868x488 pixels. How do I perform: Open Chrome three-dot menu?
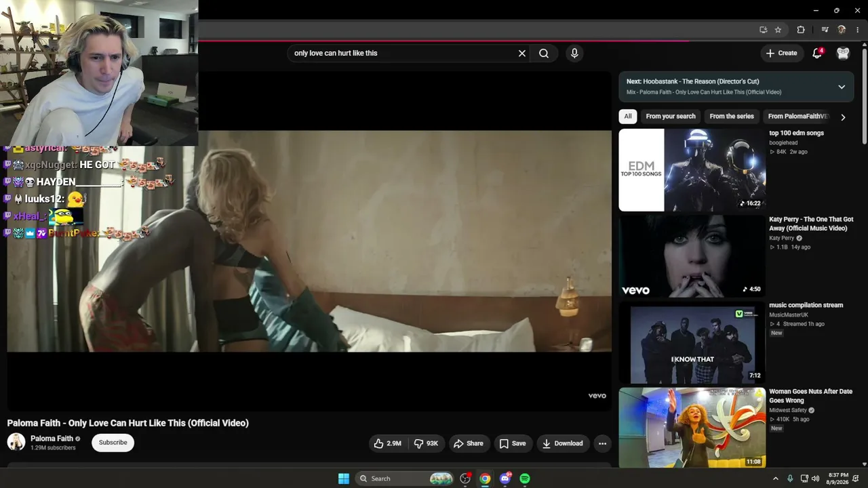(858, 30)
